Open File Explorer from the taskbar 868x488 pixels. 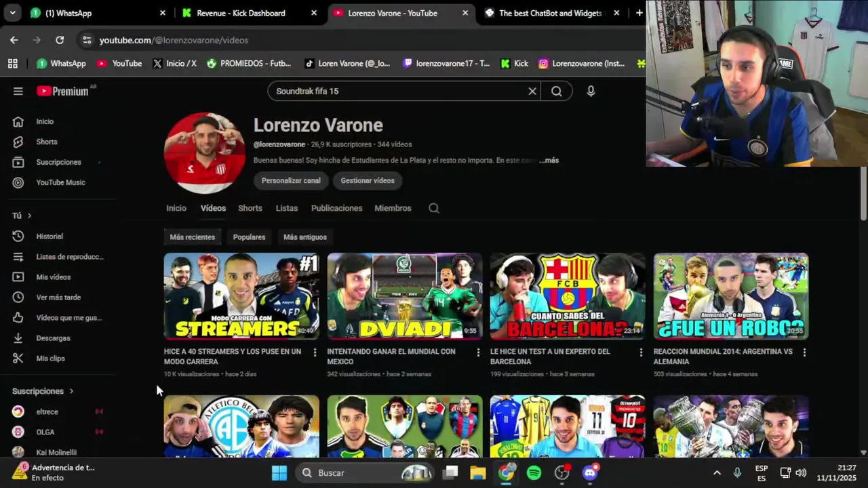(x=478, y=473)
